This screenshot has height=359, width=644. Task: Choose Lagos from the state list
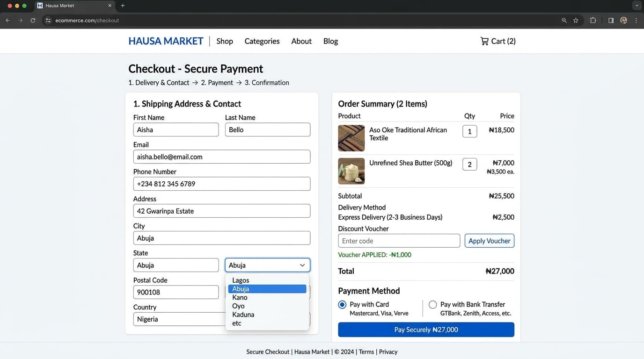[267, 280]
